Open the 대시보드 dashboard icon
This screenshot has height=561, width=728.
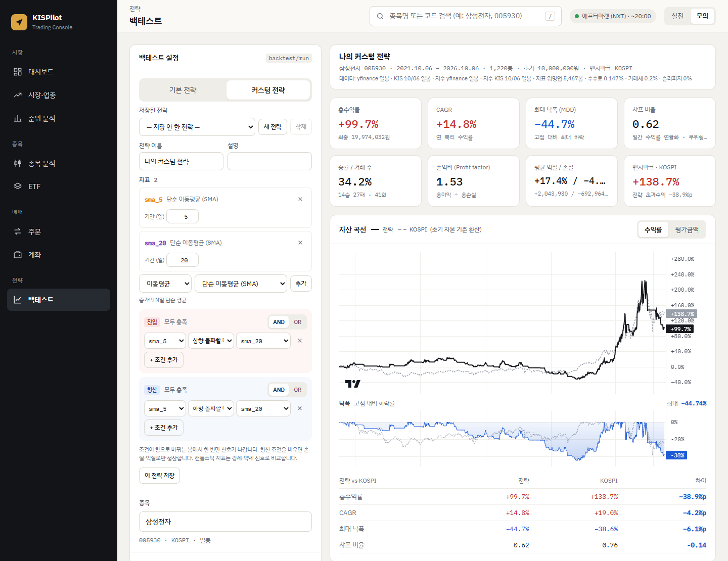(x=18, y=72)
